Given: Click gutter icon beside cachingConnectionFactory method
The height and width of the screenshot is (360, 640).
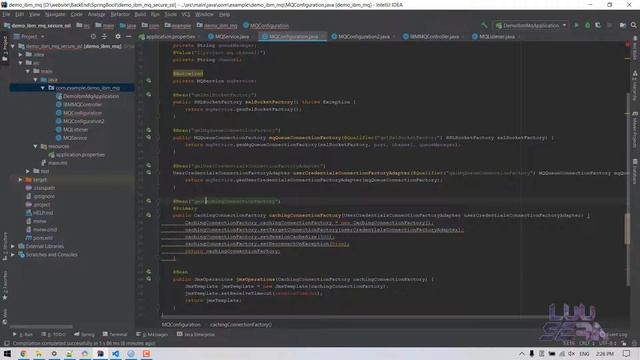Looking at the screenshot, I should tap(149, 215).
